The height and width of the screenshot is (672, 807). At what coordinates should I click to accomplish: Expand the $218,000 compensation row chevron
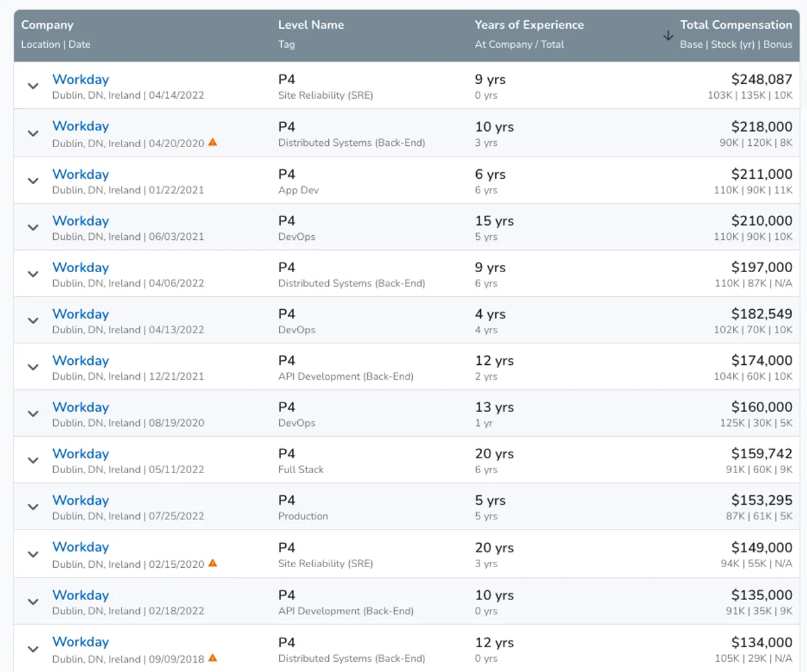coord(33,133)
